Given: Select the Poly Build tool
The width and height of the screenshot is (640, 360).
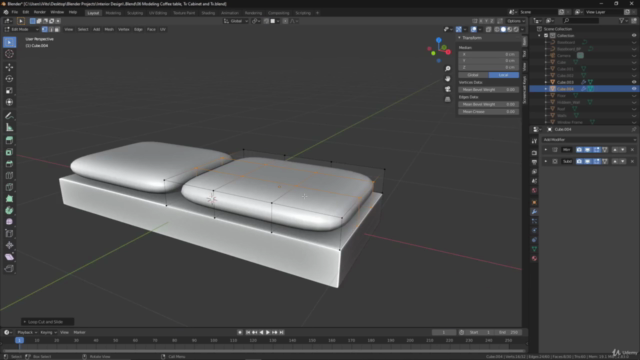Looking at the screenshot, I should (x=9, y=199).
